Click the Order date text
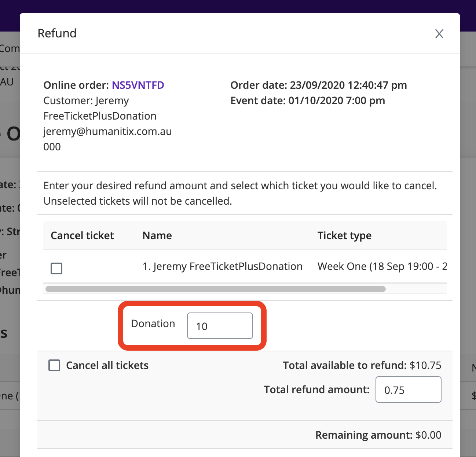Image resolution: width=476 pixels, height=457 pixels. point(319,85)
